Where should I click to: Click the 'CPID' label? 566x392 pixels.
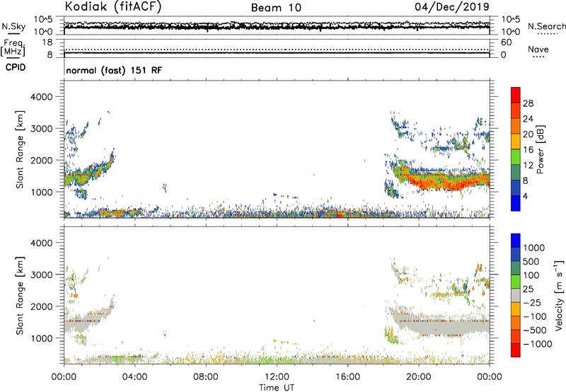tap(16, 67)
